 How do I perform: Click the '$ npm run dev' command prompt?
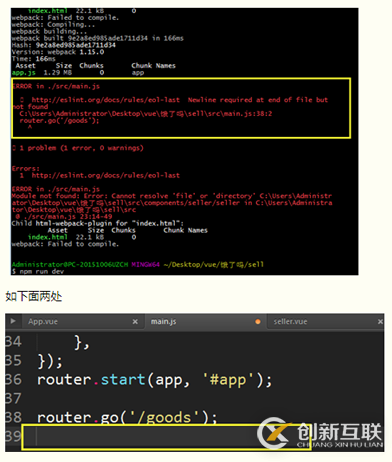tap(38, 271)
